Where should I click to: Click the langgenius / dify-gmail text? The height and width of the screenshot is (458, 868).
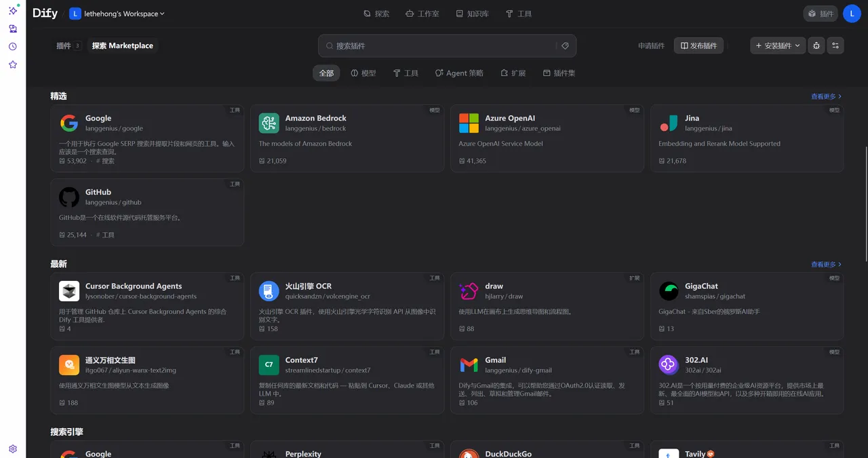tap(518, 370)
